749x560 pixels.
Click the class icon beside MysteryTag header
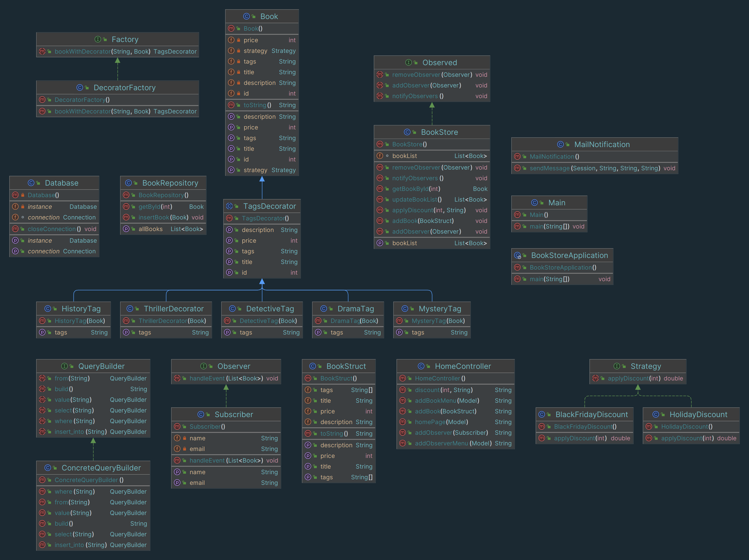(x=405, y=309)
